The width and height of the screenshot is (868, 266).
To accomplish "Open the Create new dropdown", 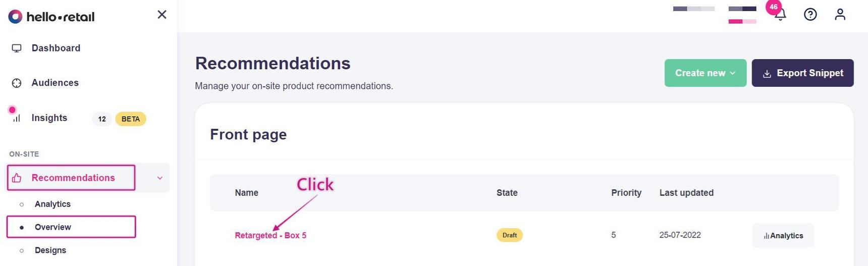I will click(705, 73).
